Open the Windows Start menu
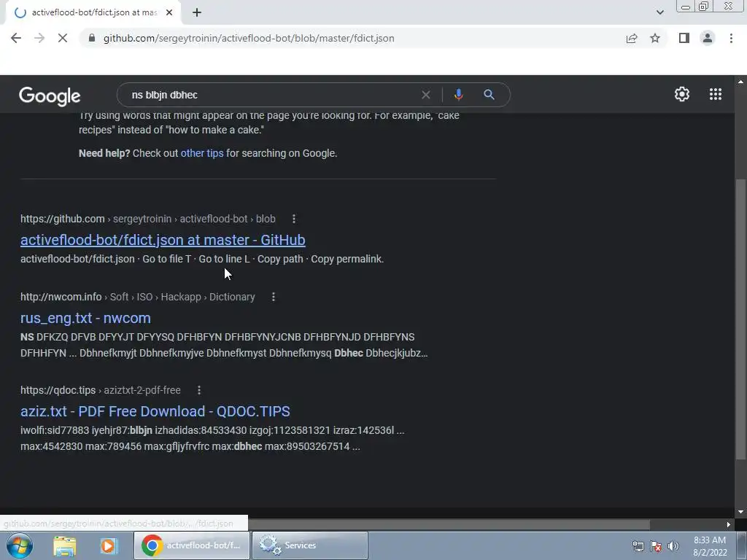The height and width of the screenshot is (560, 747). point(20,545)
